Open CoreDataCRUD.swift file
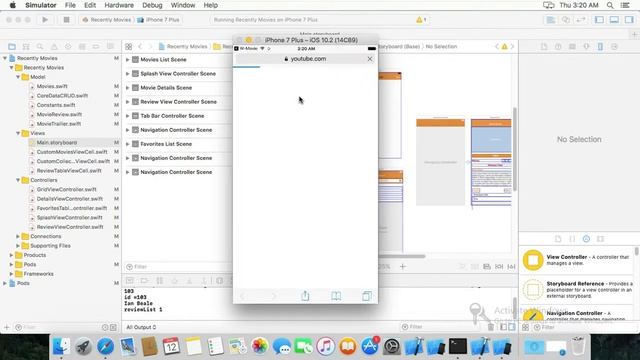 [x=62, y=96]
